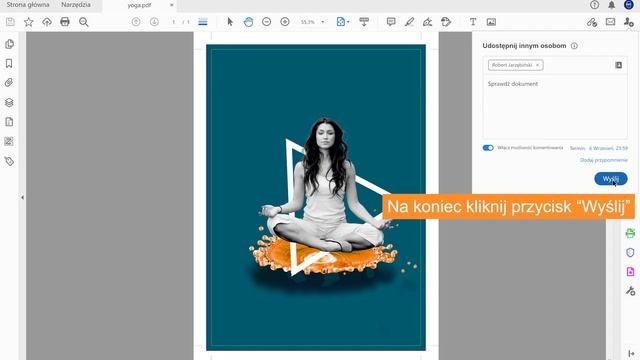The width and height of the screenshot is (640, 360).
Task: Print the document via printer icon
Action: coord(65,22)
